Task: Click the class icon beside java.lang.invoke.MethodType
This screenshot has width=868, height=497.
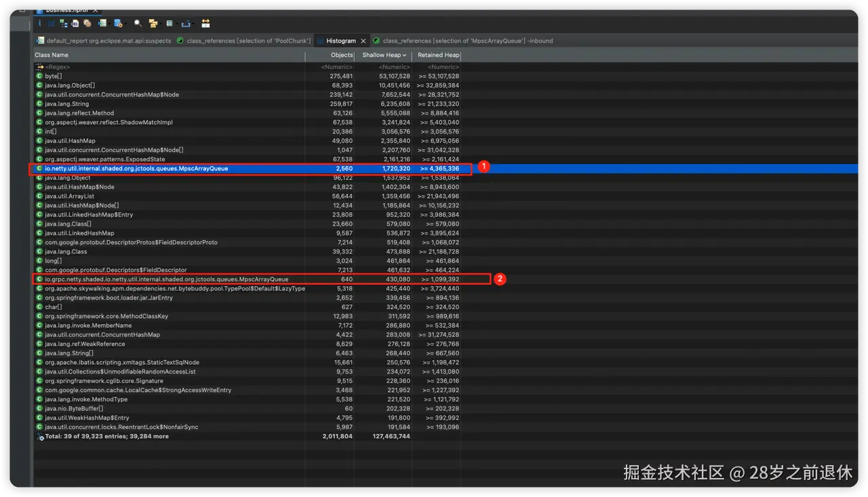Action: [x=39, y=399]
